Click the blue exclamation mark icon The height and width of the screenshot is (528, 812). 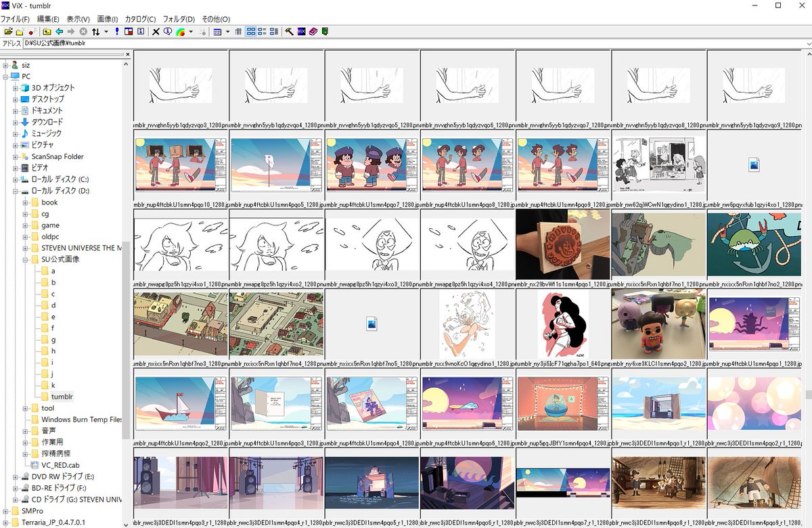pos(117,31)
